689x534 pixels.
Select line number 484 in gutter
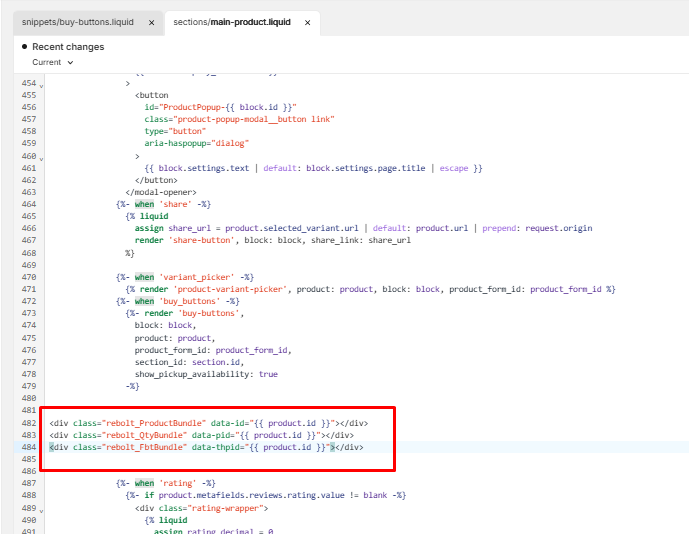[x=29, y=447]
